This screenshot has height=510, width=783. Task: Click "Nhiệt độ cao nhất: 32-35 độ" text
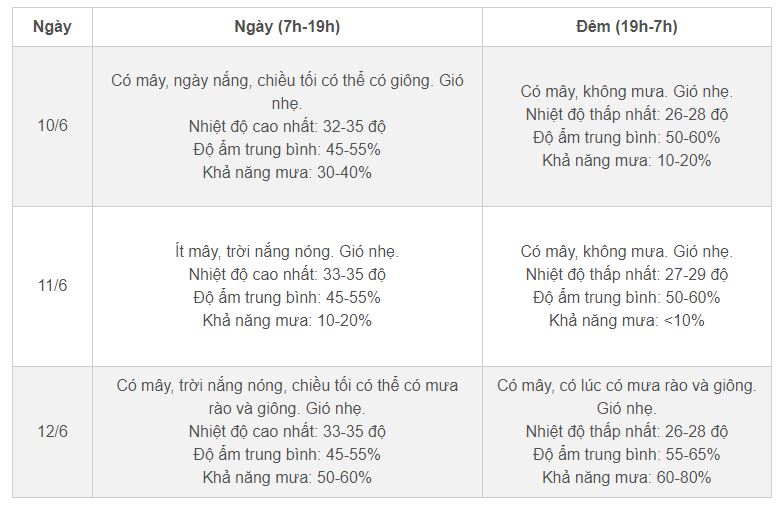(287, 127)
